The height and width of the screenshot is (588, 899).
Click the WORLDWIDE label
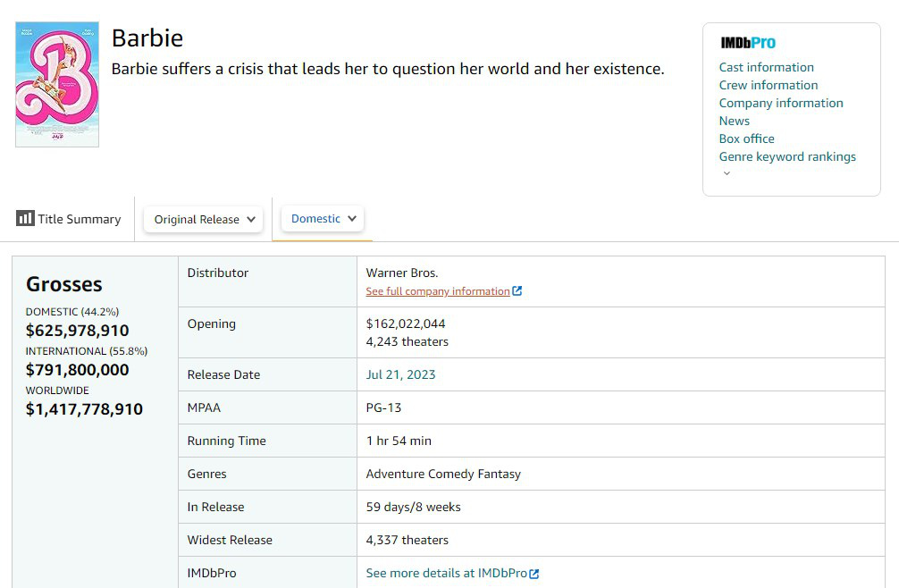(x=57, y=391)
